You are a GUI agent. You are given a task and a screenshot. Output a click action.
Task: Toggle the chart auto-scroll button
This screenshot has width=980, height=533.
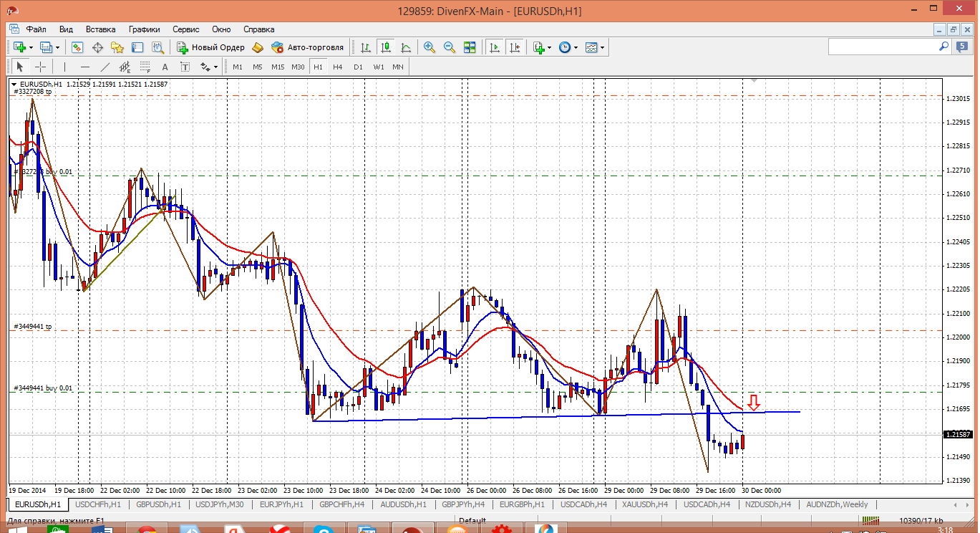pyautogui.click(x=495, y=47)
